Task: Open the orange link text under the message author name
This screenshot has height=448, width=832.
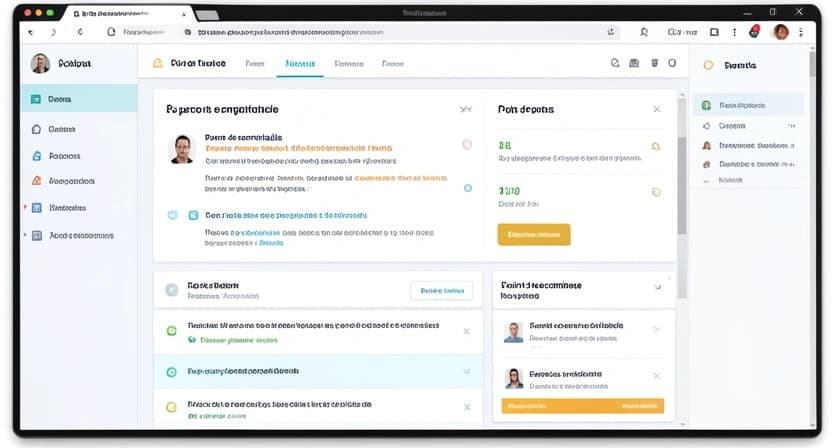Action: (299, 148)
